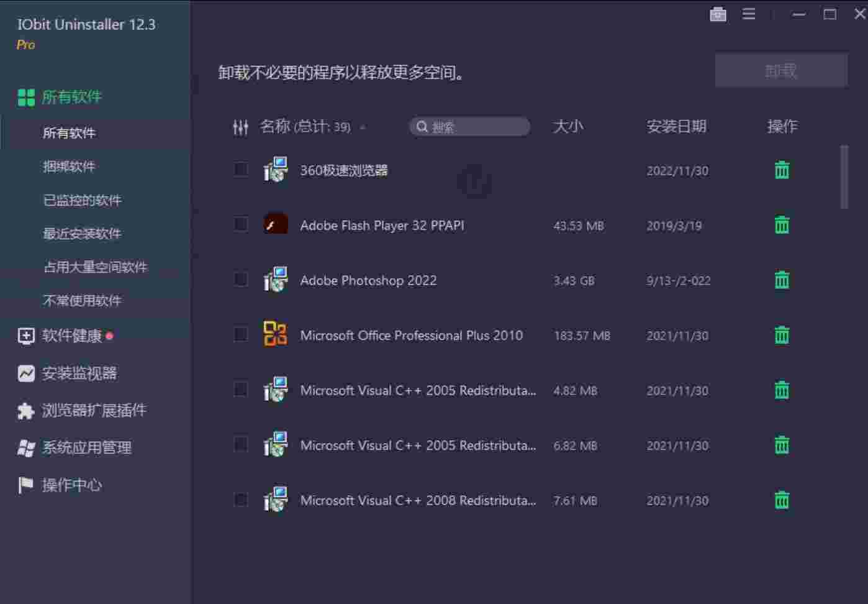
Task: Open the 软件健康 section
Action: [71, 336]
